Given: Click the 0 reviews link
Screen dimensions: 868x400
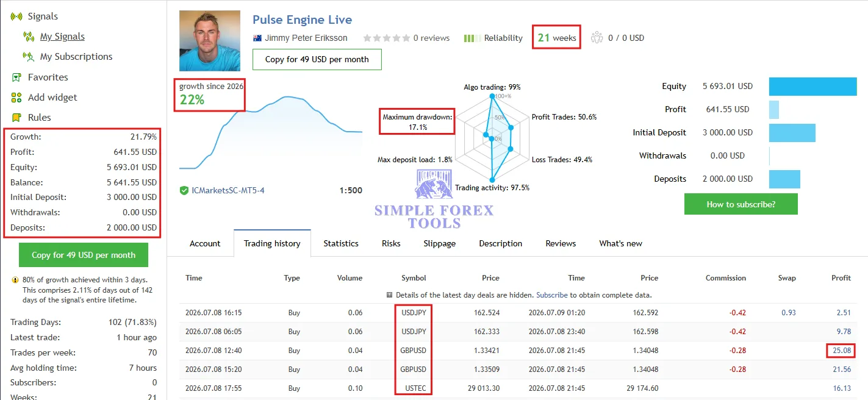Looking at the screenshot, I should [x=431, y=38].
